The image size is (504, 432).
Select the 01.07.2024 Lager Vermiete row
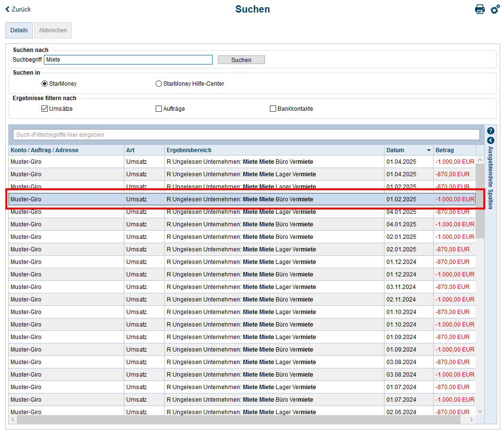[242, 387]
